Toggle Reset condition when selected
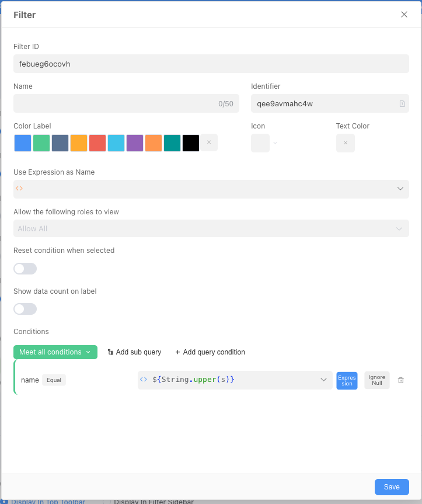The width and height of the screenshot is (422, 504). point(25,269)
